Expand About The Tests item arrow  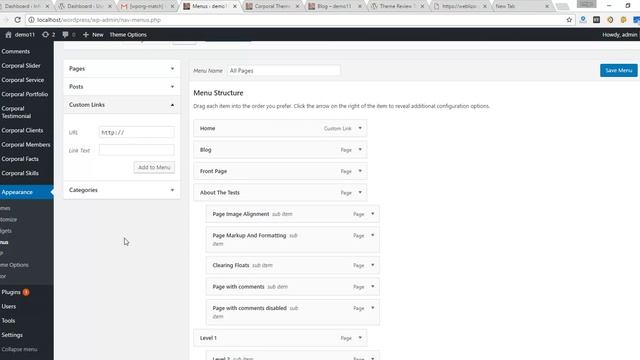pos(360,192)
